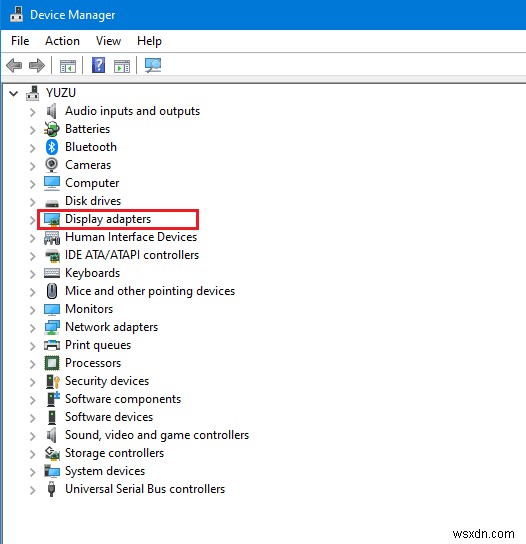Viewport: 526px width, 544px height.
Task: Click the IDE ATA/ATAPI controllers icon
Action: [x=52, y=256]
